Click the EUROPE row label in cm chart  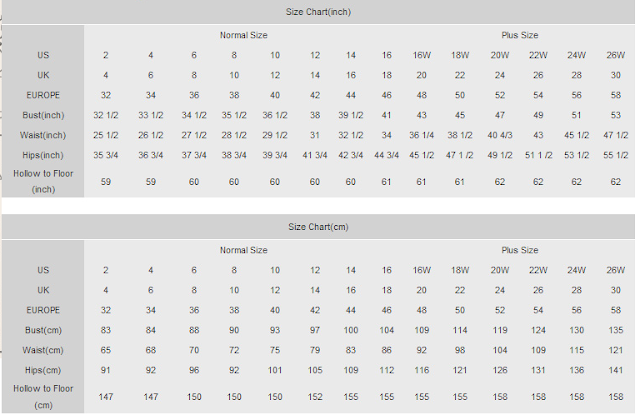click(43, 310)
